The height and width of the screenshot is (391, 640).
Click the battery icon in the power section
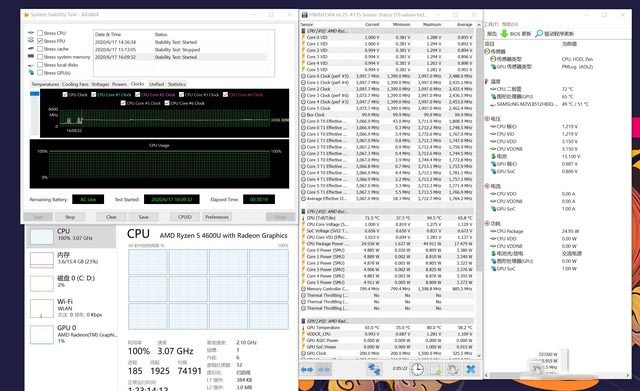(x=493, y=253)
